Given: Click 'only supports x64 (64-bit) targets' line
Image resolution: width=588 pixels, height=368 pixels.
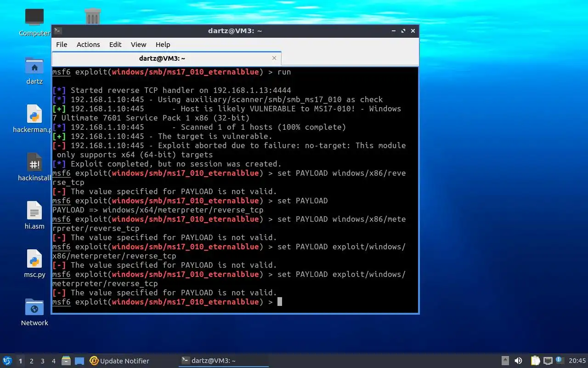Looking at the screenshot, I should click(135, 155).
